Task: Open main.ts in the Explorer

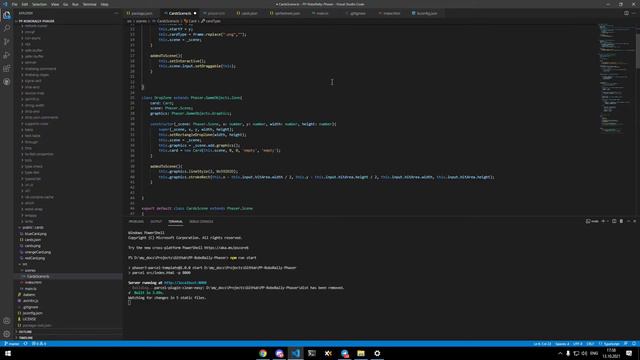Action: (x=69, y=289)
